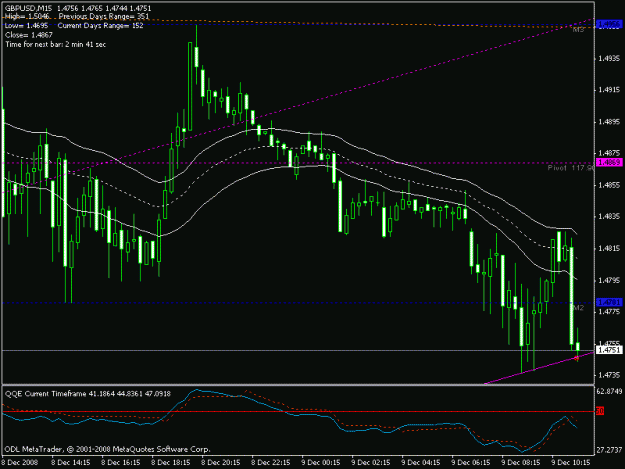Click the GBPUSD,M15 chart title text
The width and height of the screenshot is (625, 469).
coord(29,8)
